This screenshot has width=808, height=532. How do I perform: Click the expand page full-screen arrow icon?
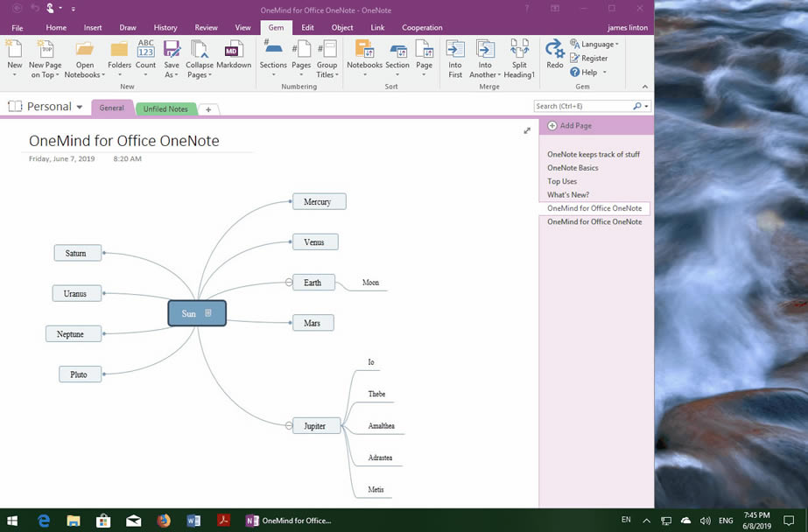coord(527,130)
